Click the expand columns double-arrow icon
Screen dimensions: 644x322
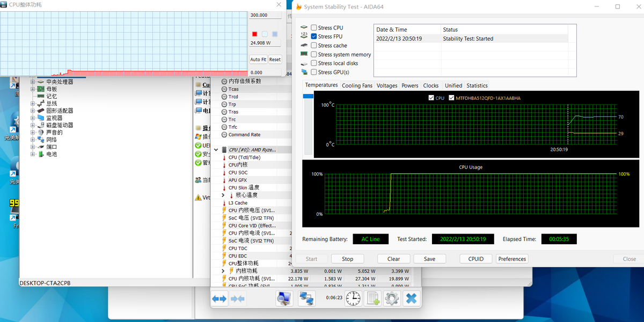219,298
